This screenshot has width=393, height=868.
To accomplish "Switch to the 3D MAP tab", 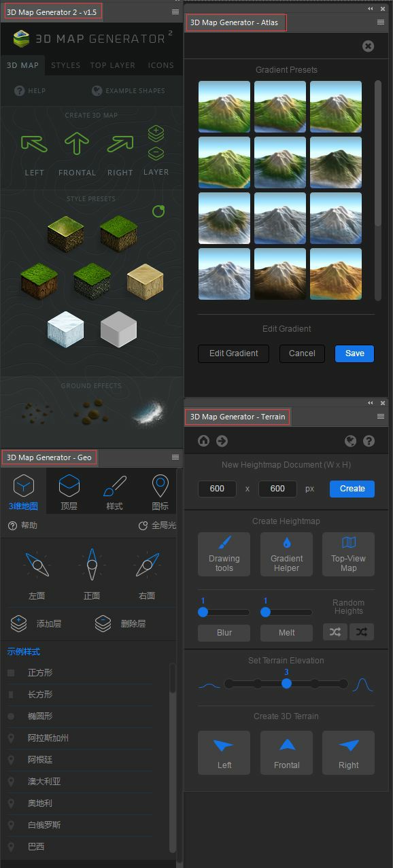I will tap(22, 65).
